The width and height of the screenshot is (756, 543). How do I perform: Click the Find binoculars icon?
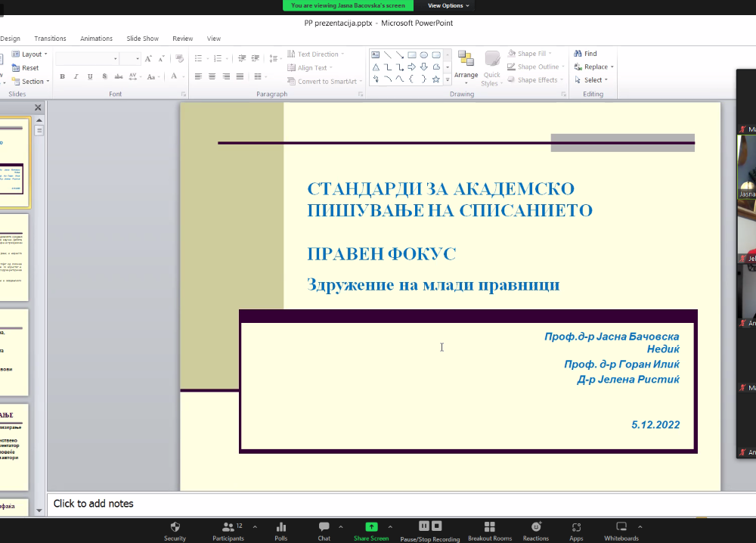click(578, 54)
